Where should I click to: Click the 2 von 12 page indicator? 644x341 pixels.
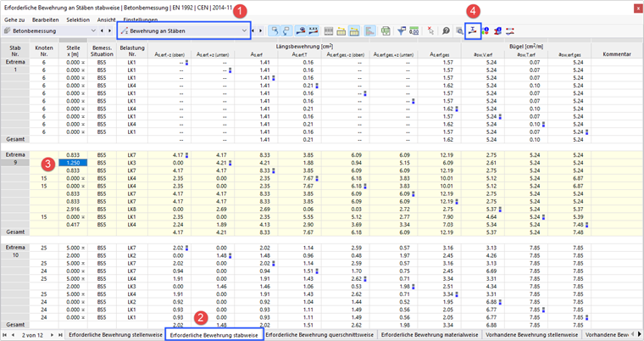pyautogui.click(x=32, y=335)
